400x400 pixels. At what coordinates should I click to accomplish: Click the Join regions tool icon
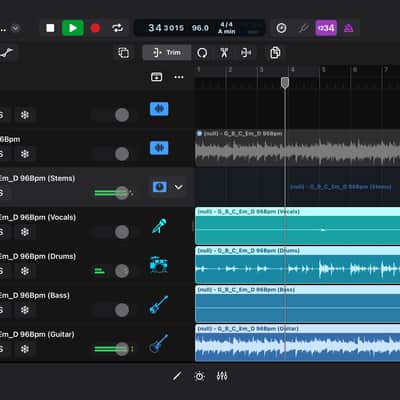click(246, 53)
